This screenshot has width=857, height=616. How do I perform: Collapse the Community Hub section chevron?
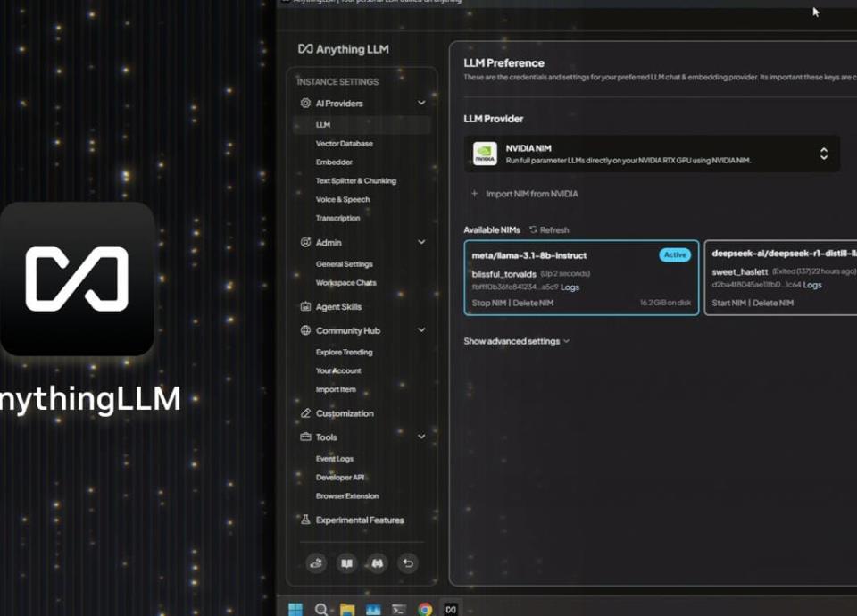(x=421, y=330)
